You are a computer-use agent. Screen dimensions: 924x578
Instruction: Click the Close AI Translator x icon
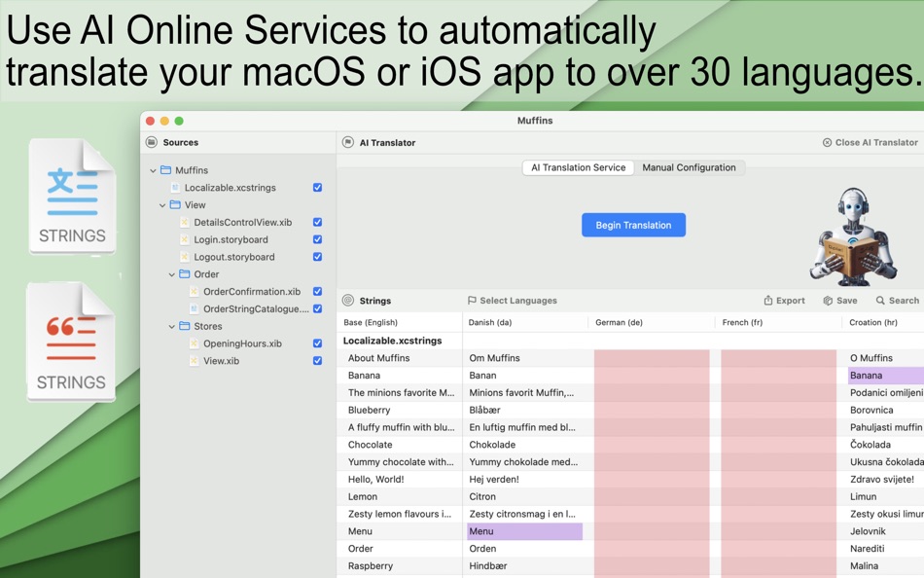828,142
